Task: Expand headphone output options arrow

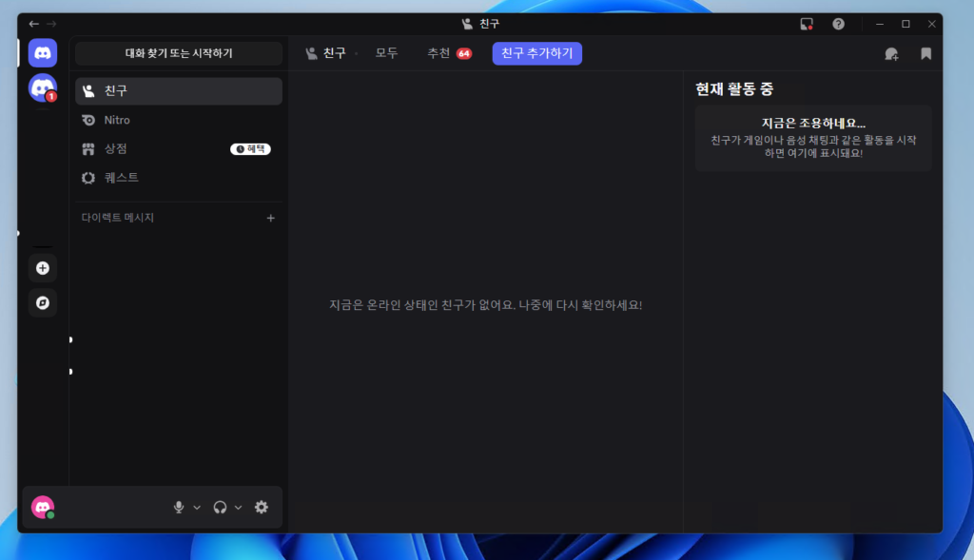Action: coord(239,508)
